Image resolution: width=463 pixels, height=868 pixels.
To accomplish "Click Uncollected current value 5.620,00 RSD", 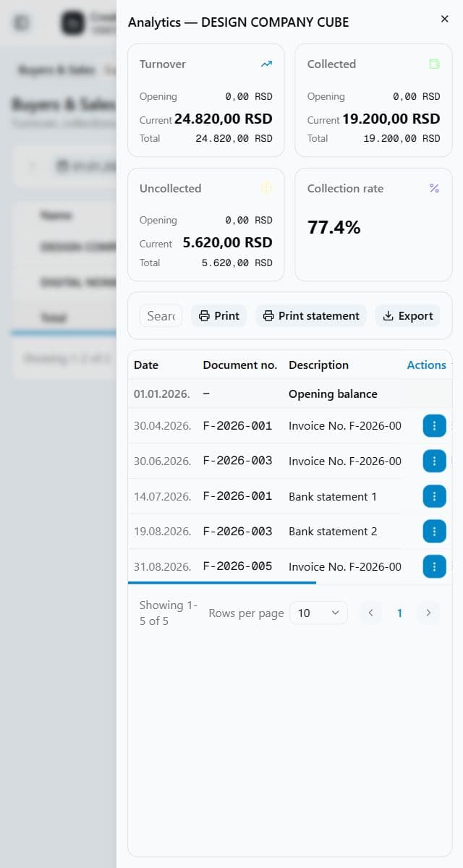I will (x=228, y=243).
